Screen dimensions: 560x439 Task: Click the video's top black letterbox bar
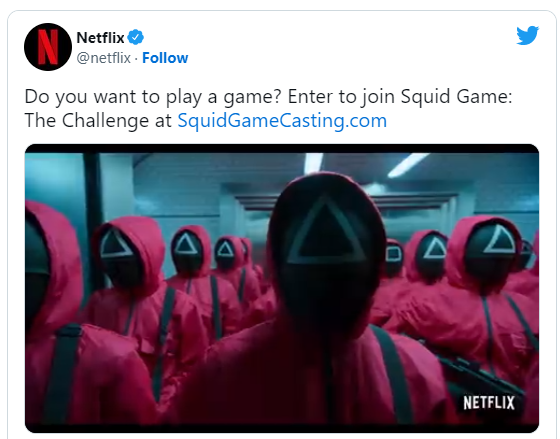coord(282,148)
